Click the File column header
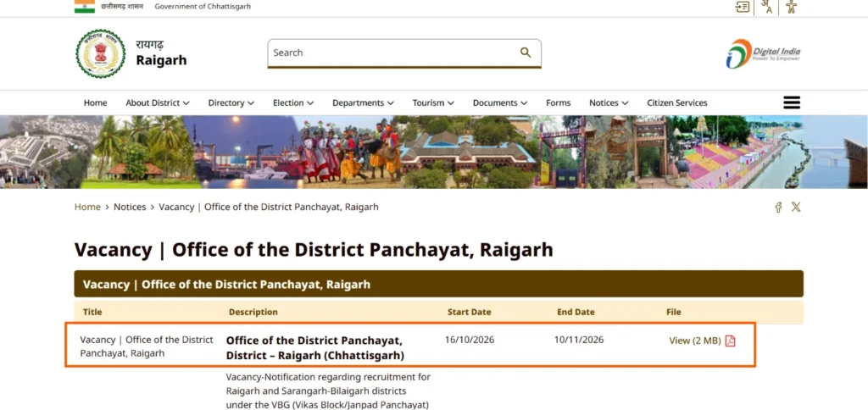This screenshot has width=868, height=410. pos(673,312)
